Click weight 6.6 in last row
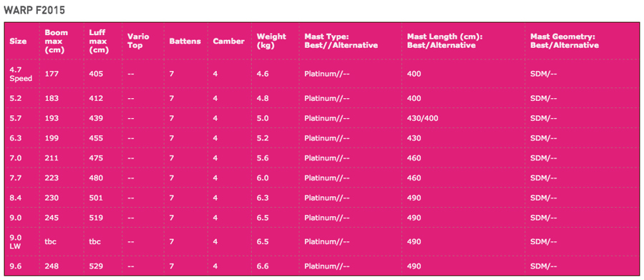The image size is (644, 280). [x=263, y=266]
